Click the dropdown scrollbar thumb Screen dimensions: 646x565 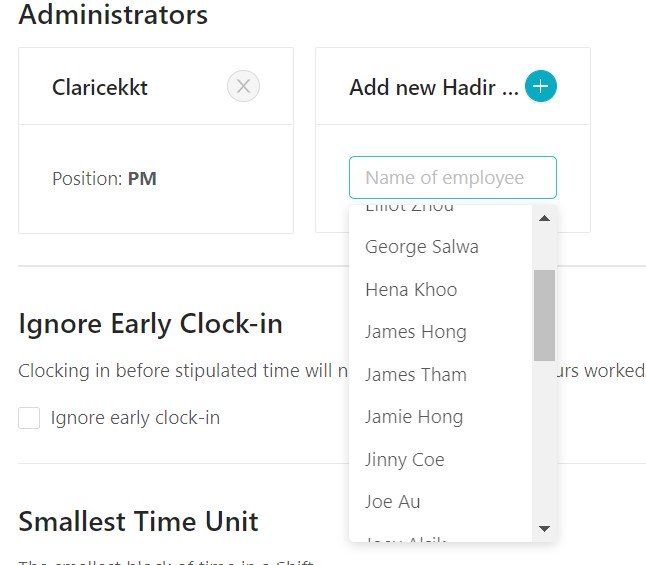(544, 315)
